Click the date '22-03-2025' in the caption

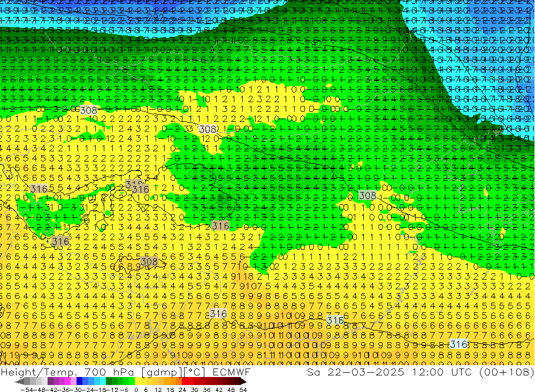click(366, 372)
